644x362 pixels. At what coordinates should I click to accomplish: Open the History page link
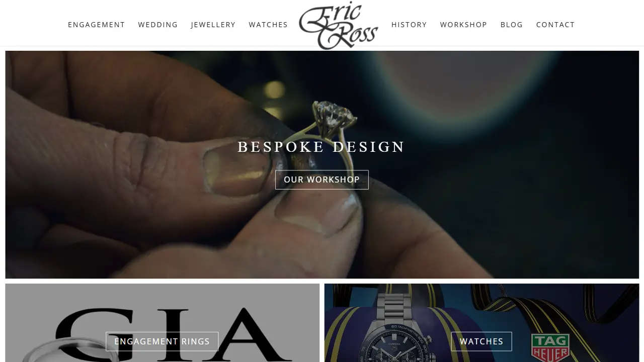coord(409,25)
